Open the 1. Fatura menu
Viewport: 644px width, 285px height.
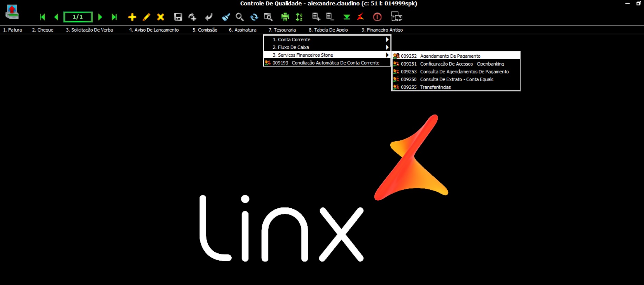(x=13, y=30)
